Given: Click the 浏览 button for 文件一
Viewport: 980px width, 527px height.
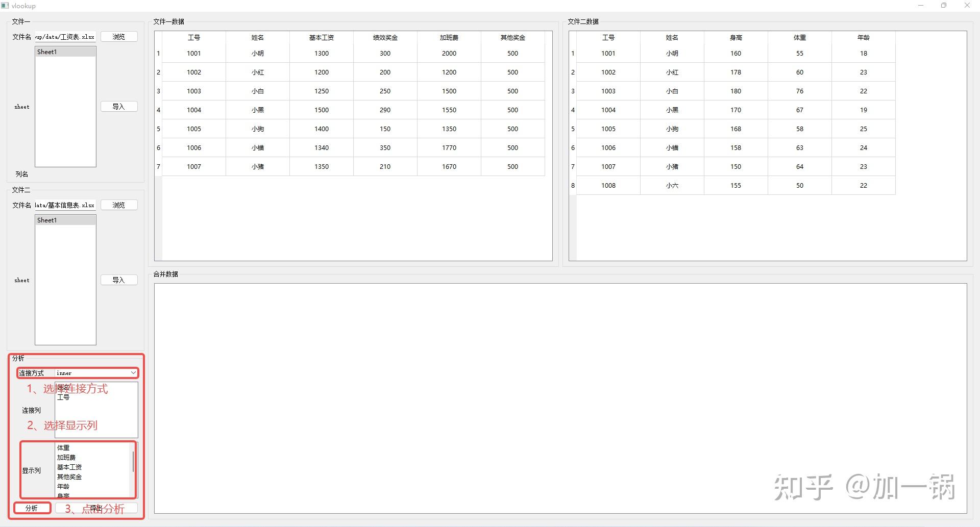Looking at the screenshot, I should [119, 36].
